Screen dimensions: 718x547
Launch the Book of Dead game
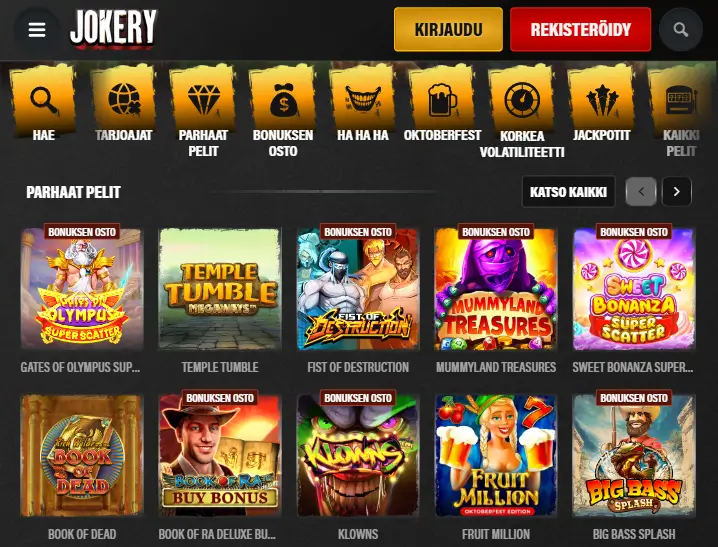click(x=82, y=456)
